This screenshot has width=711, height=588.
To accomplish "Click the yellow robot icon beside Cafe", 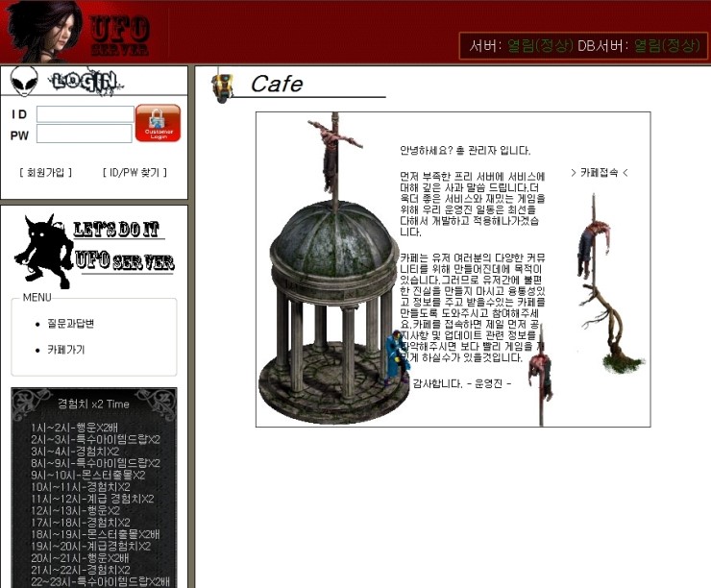I will point(222,86).
